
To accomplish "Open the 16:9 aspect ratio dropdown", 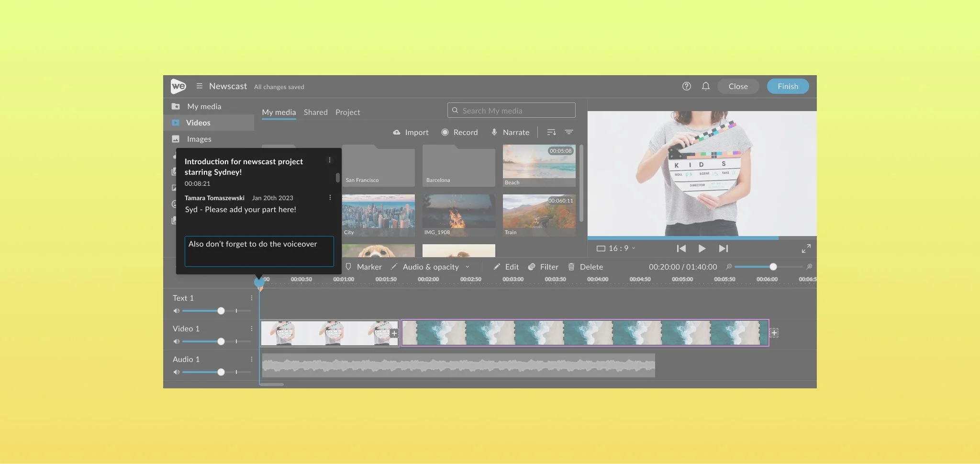I will point(616,248).
